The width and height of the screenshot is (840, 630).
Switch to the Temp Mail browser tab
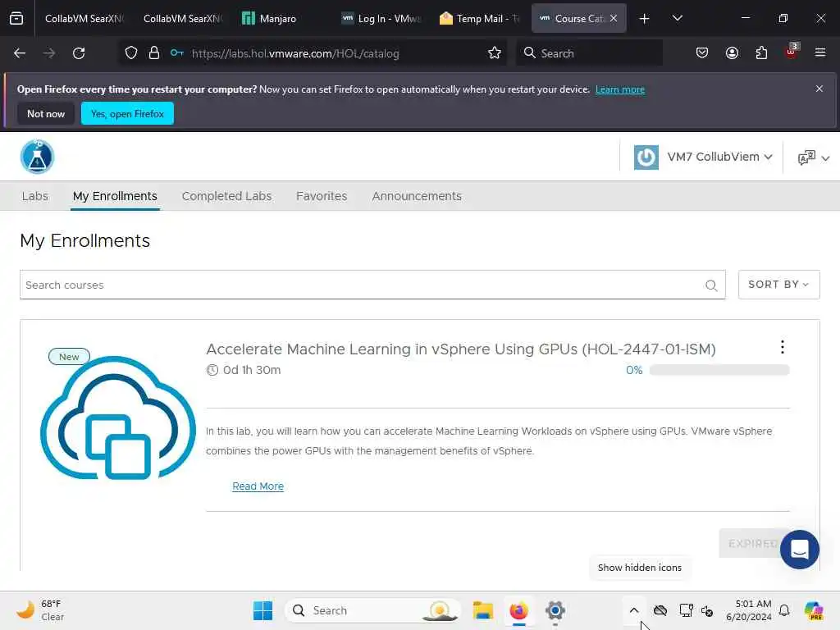pyautogui.click(x=479, y=19)
